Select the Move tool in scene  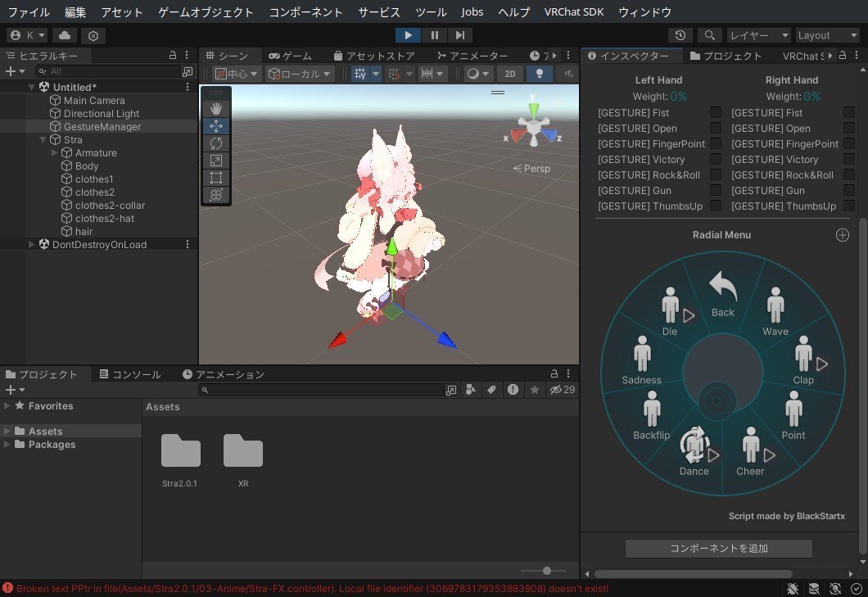[216, 126]
